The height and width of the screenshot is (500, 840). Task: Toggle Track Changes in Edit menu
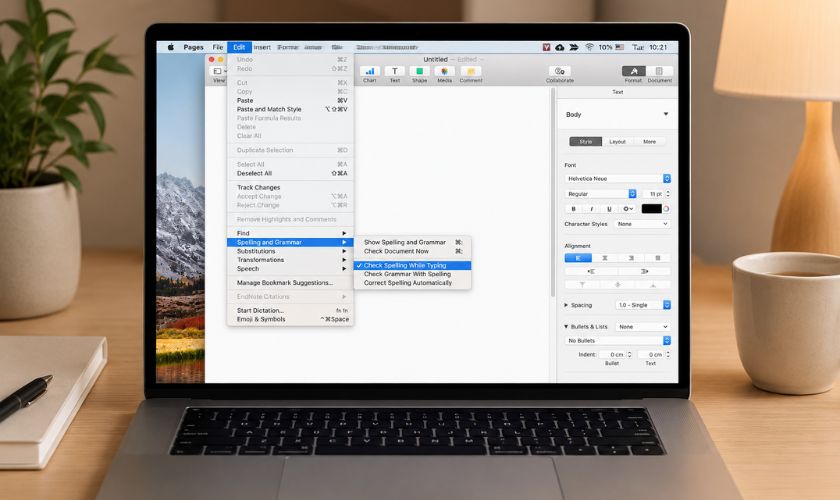[x=290, y=188]
